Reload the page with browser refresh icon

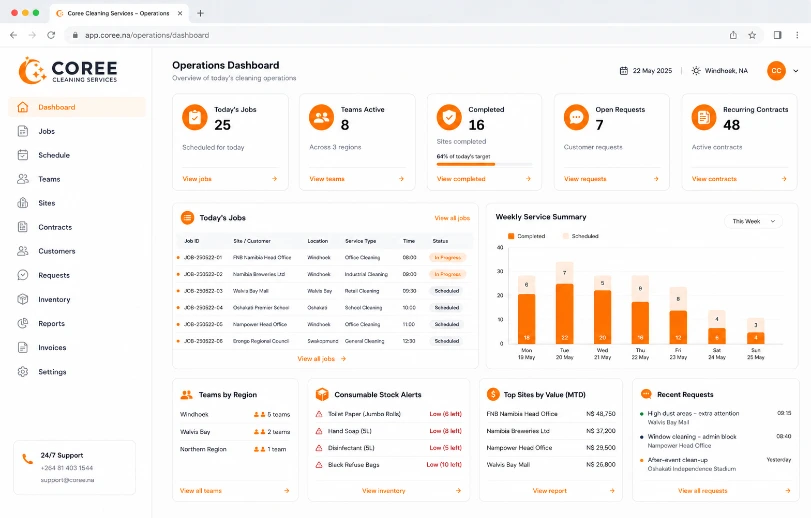pyautogui.click(x=51, y=35)
